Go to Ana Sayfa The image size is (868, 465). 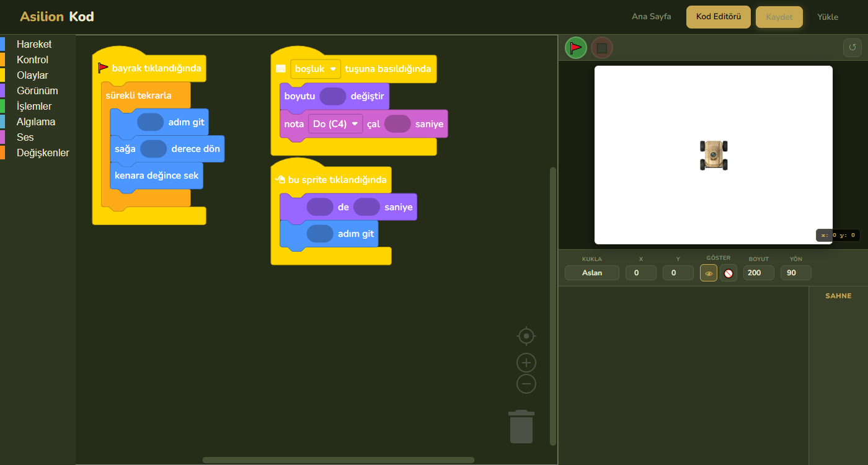651,17
